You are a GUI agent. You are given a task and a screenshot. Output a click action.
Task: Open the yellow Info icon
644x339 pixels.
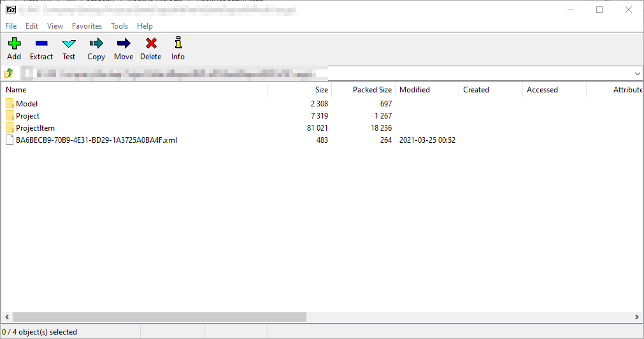(x=178, y=44)
